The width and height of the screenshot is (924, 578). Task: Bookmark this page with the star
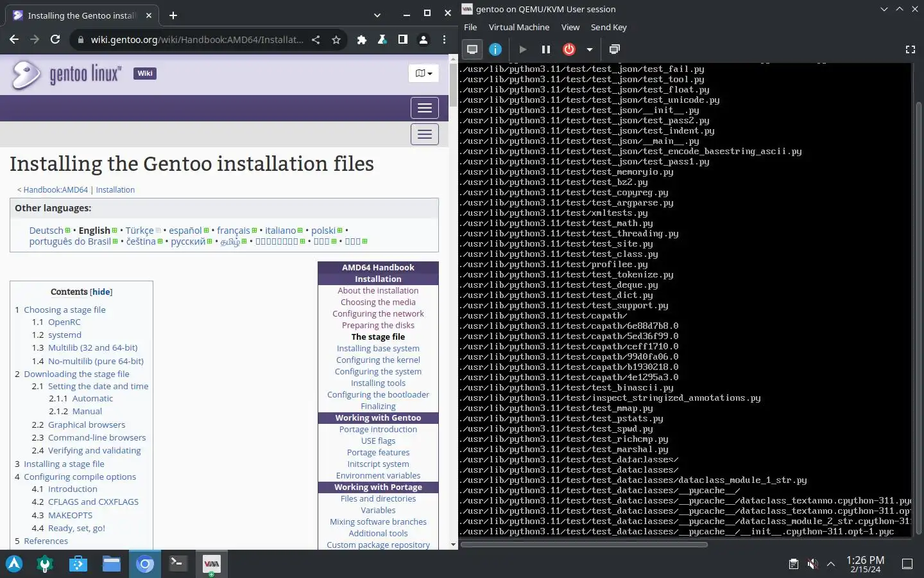(336, 40)
